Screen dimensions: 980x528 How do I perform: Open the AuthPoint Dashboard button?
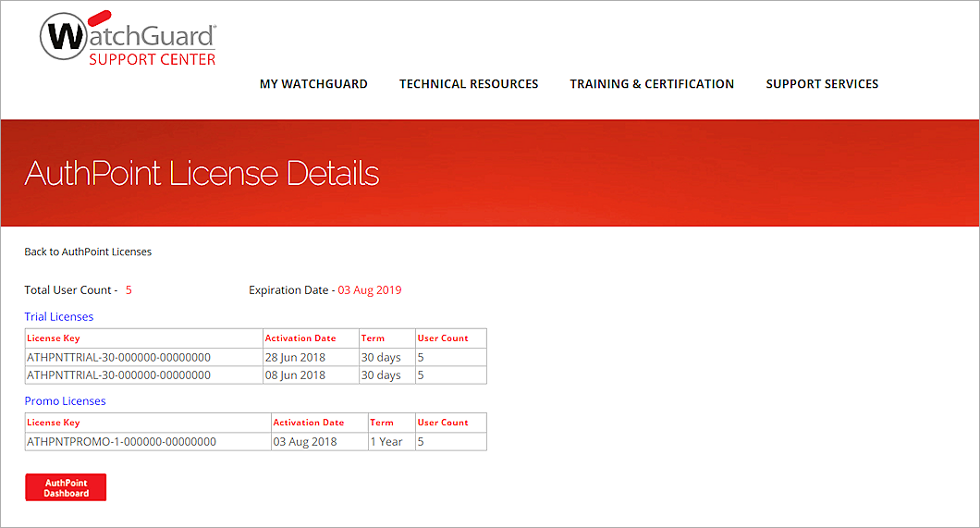[x=66, y=487]
